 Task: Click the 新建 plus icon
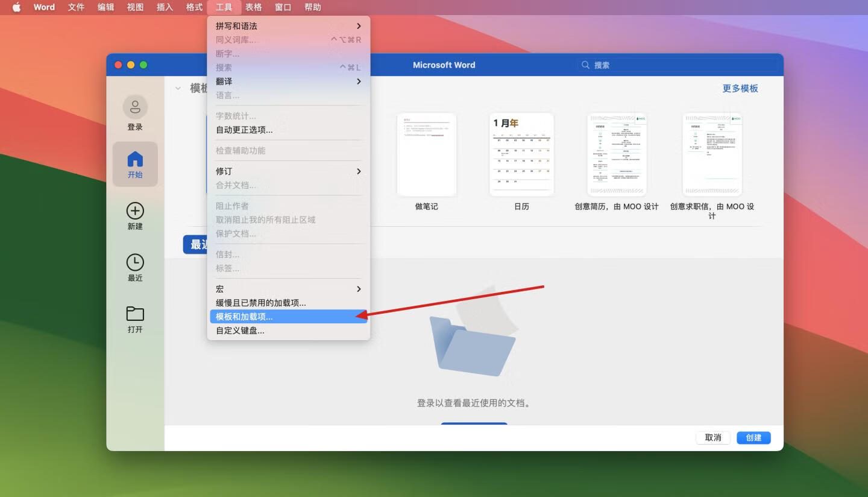[x=135, y=211]
